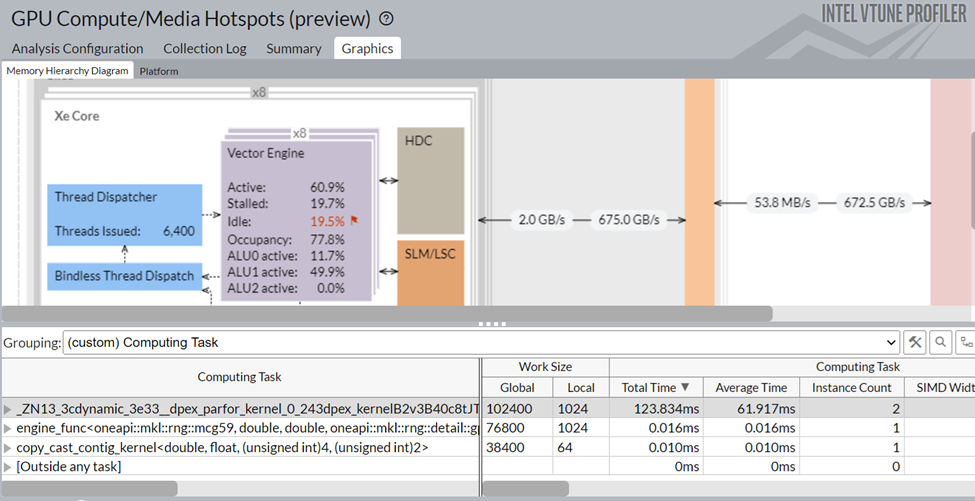Click the diagram's horizontal scrollbar

(387, 313)
